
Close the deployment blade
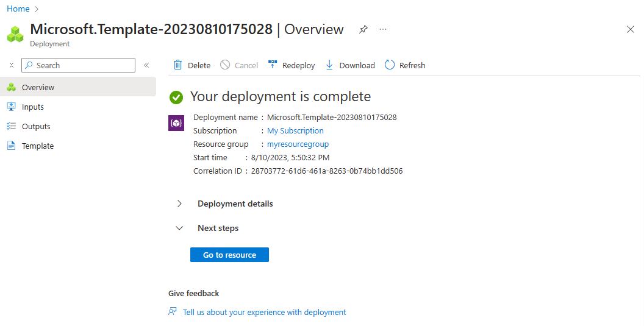coord(631,29)
